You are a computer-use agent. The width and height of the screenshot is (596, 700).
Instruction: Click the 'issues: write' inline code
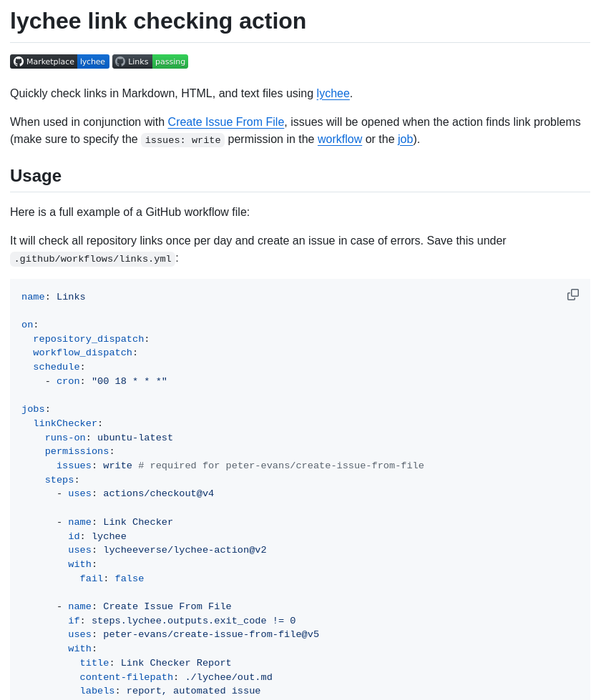point(182,140)
